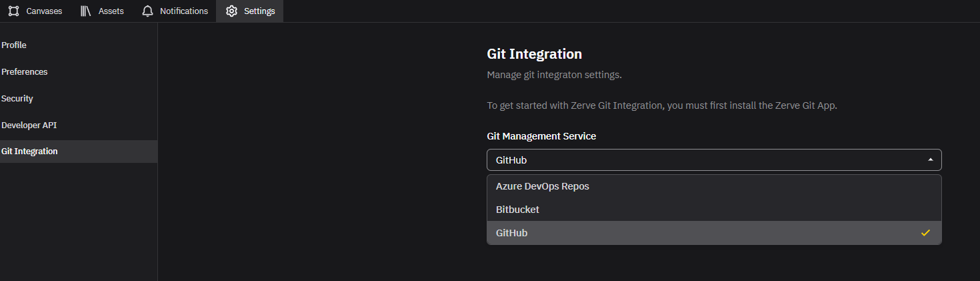980x281 pixels.
Task: Click the Assets library icon
Action: (x=86, y=11)
